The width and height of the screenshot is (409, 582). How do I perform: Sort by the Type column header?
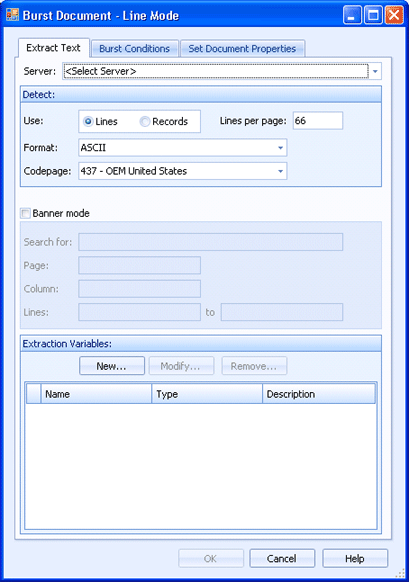coord(207,394)
